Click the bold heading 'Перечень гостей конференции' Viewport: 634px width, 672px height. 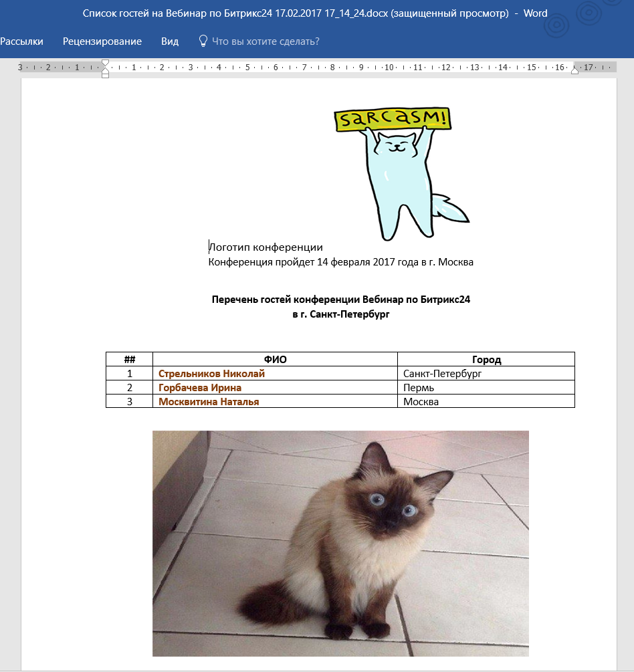(x=341, y=300)
